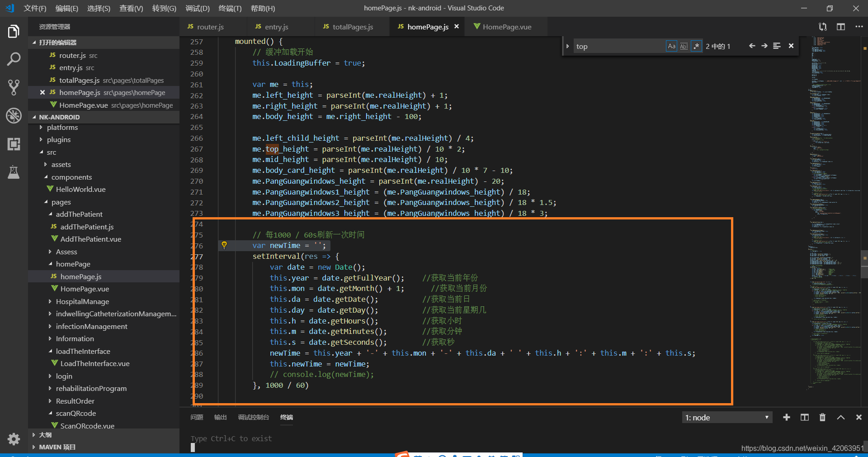
Task: Open the Manage gear in activity bar
Action: pyautogui.click(x=14, y=439)
